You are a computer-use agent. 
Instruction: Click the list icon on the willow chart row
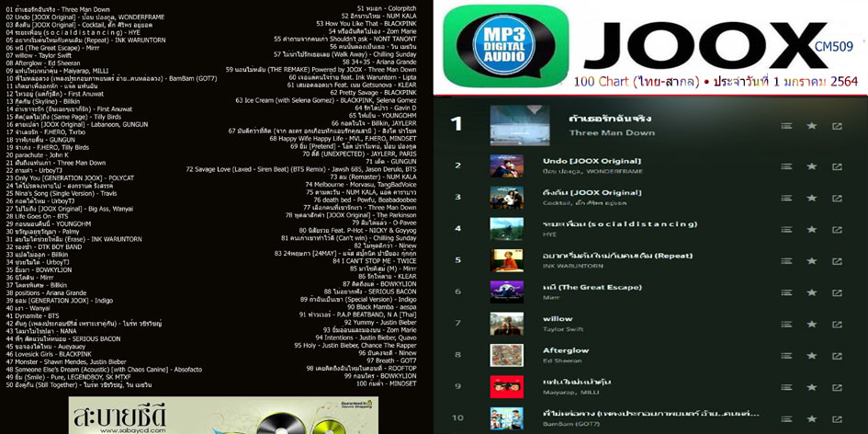click(786, 325)
